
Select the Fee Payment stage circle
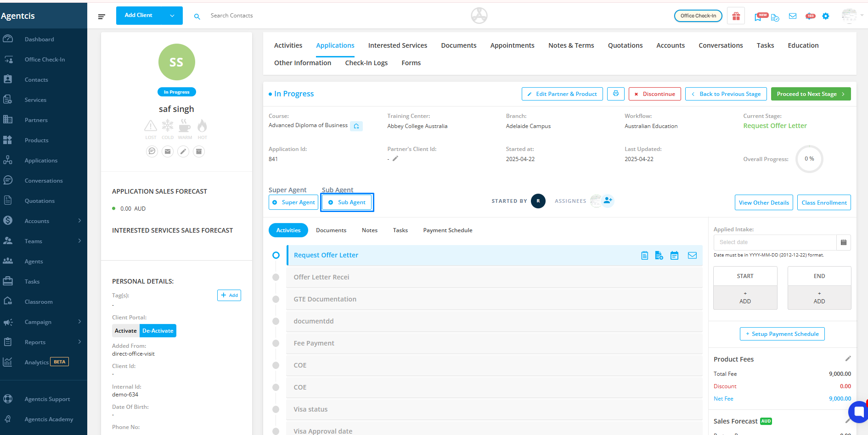click(x=276, y=343)
